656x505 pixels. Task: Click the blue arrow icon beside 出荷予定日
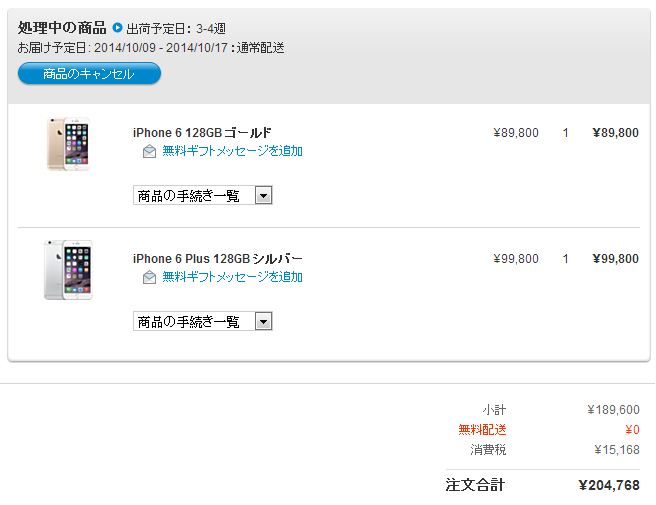118,28
